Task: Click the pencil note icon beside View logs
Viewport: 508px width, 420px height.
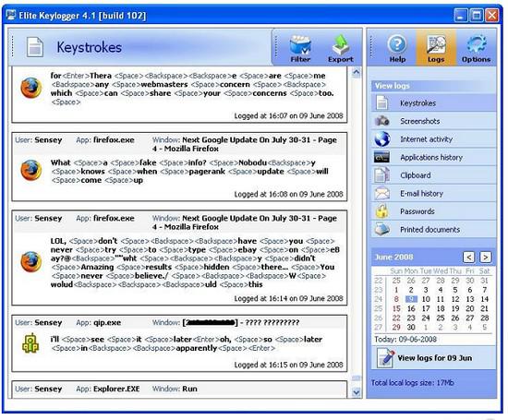Action: [x=385, y=358]
